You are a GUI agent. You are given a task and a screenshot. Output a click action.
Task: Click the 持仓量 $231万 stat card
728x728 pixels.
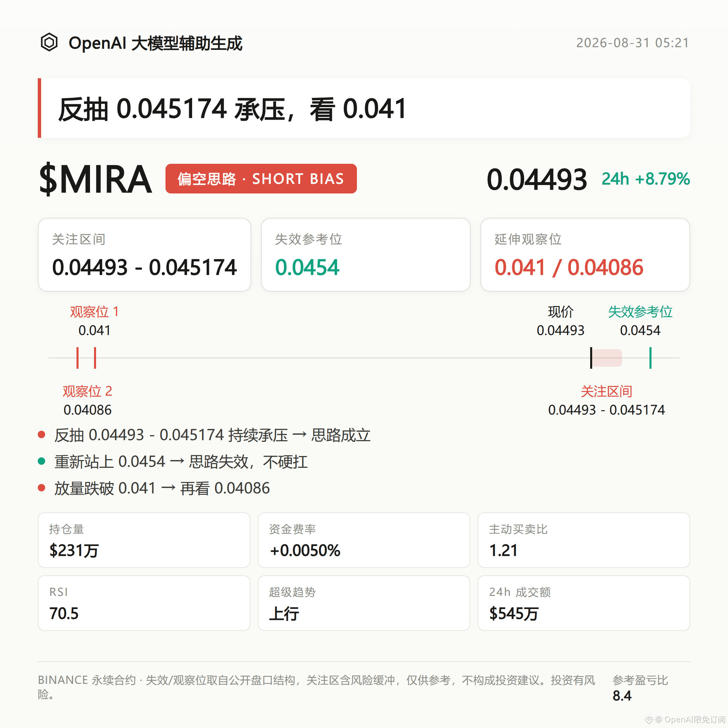[x=144, y=540]
